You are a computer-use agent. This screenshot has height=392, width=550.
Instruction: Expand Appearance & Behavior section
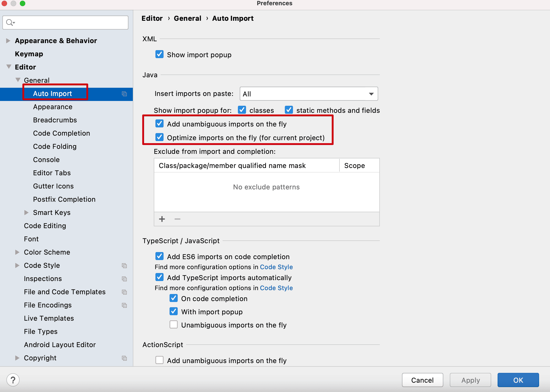[8, 41]
